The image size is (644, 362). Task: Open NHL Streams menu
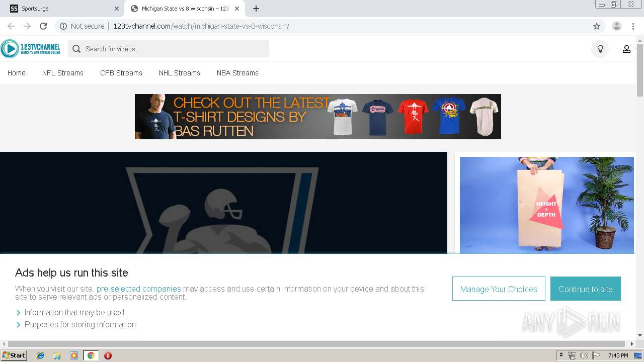coord(180,73)
